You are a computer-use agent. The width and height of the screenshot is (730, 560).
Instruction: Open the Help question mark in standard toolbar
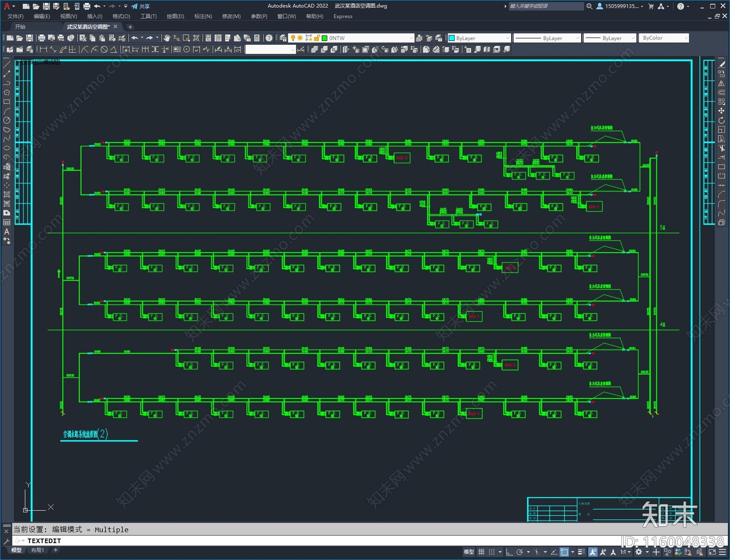(269, 38)
